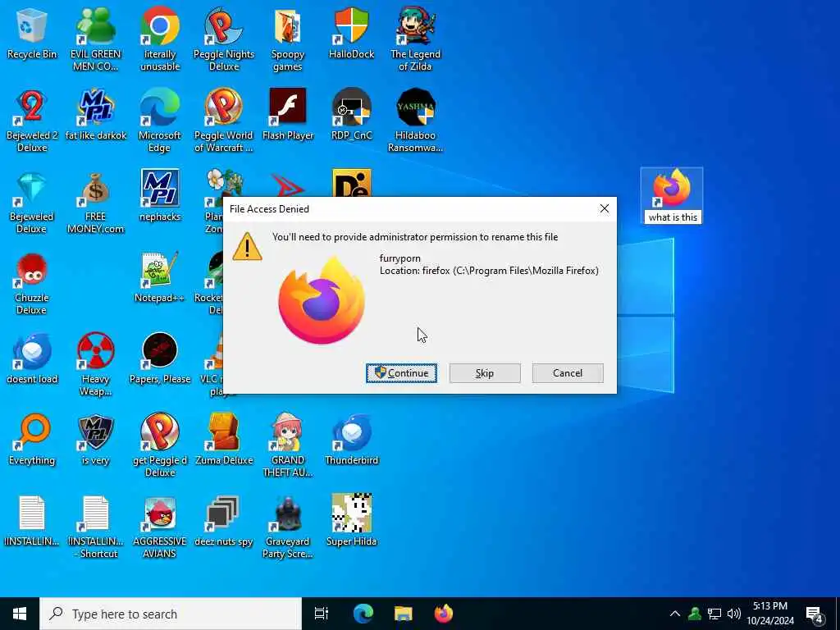The width and height of the screenshot is (840, 630).
Task: Select 'fat like darkok' MPI shortcut
Action: coord(96,115)
